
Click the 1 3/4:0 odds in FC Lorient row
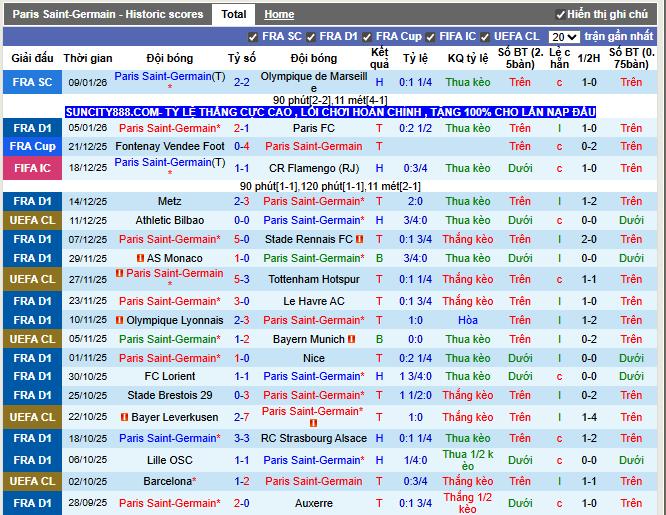coord(415,376)
